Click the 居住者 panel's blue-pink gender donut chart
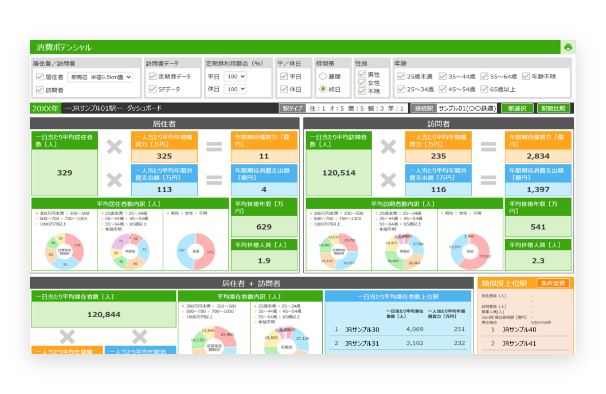The image size is (606, 394). [x=196, y=251]
